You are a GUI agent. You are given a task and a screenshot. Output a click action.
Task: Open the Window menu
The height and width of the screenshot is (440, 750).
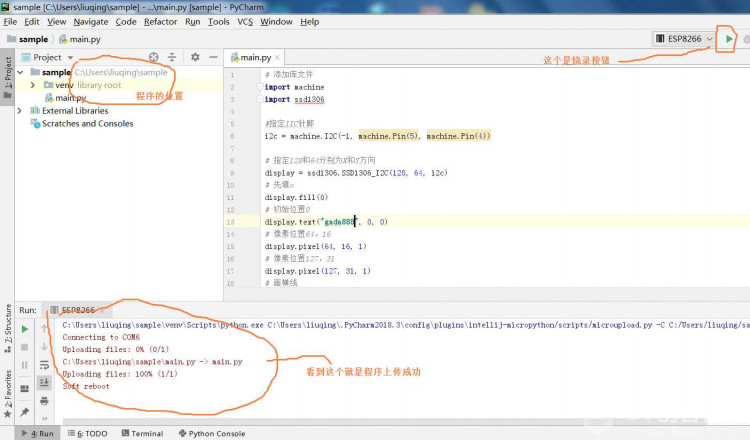[x=276, y=22]
